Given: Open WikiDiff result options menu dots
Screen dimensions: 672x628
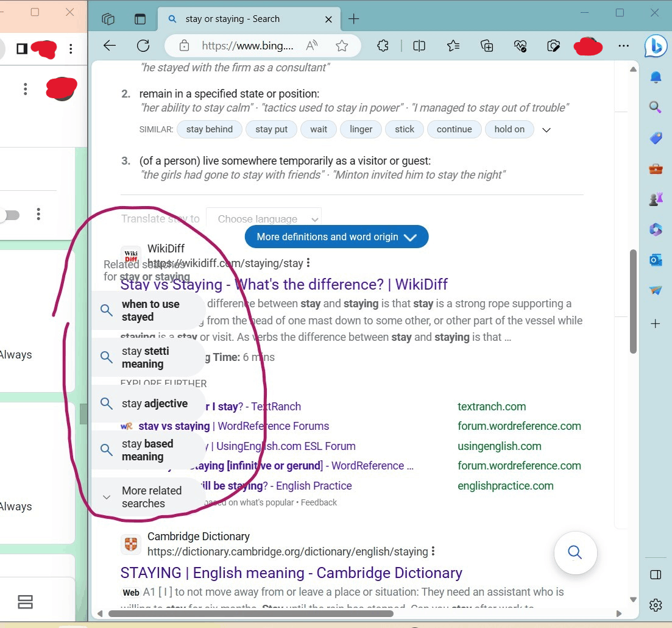Looking at the screenshot, I should point(308,263).
